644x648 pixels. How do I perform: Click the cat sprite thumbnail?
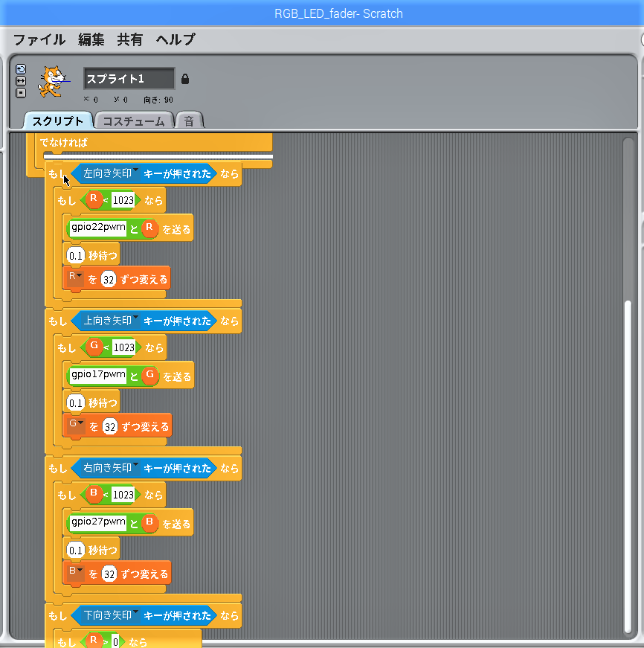tap(53, 81)
